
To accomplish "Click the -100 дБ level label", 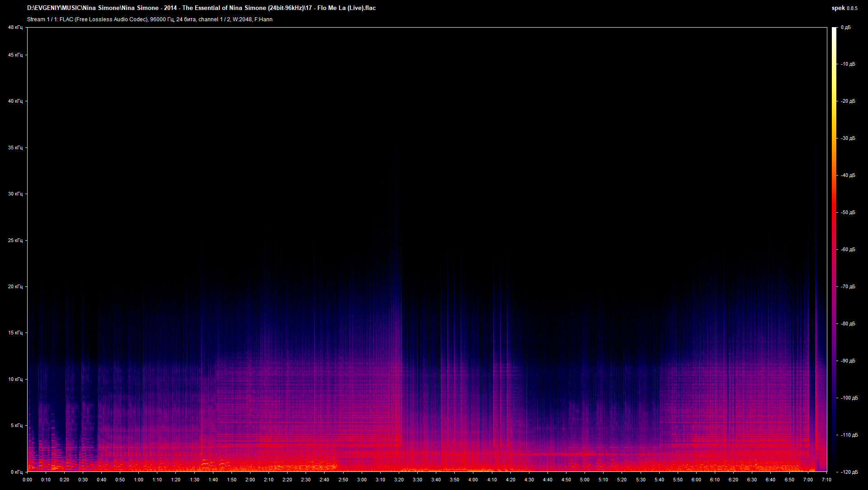I will click(849, 398).
